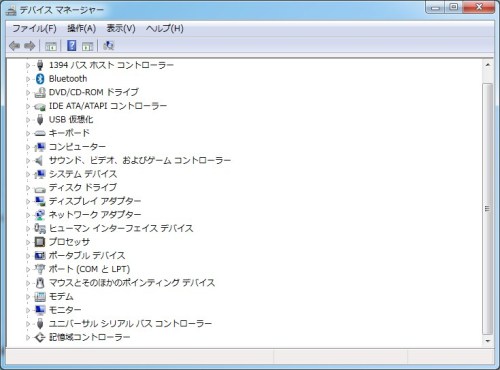Select the ヒューマン インターフェイス デバイス label
Viewport: 500px width, 370px height.
point(121,228)
